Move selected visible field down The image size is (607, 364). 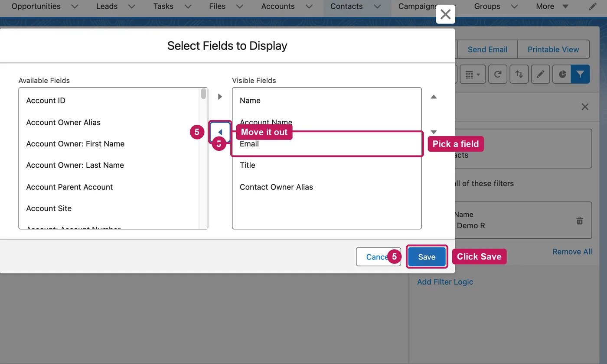coord(433,132)
